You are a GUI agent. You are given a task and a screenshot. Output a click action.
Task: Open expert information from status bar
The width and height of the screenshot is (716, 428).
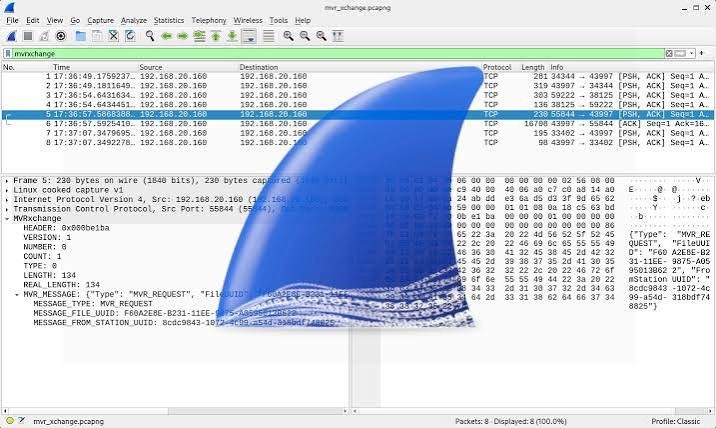click(10, 421)
